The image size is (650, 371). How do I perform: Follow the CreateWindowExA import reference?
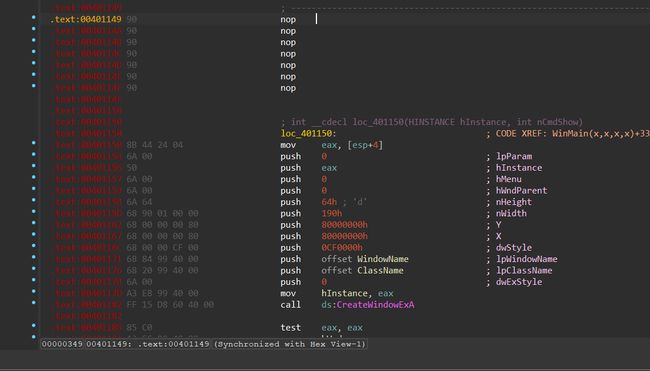(x=375, y=305)
